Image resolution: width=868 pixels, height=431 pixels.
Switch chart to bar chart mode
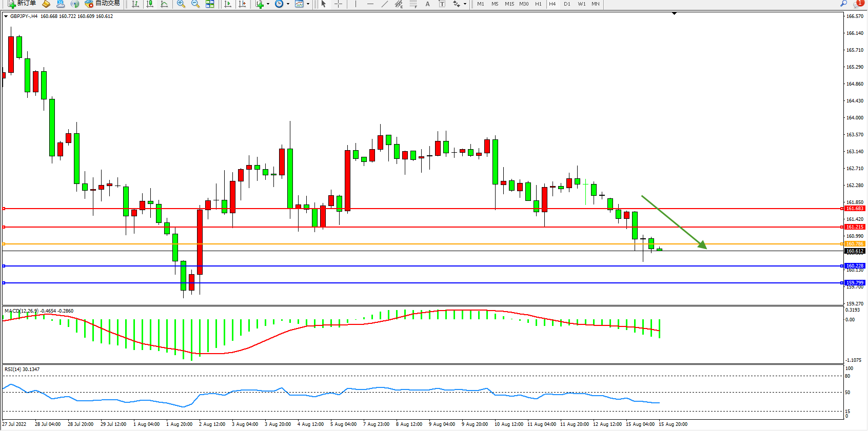pyautogui.click(x=135, y=4)
